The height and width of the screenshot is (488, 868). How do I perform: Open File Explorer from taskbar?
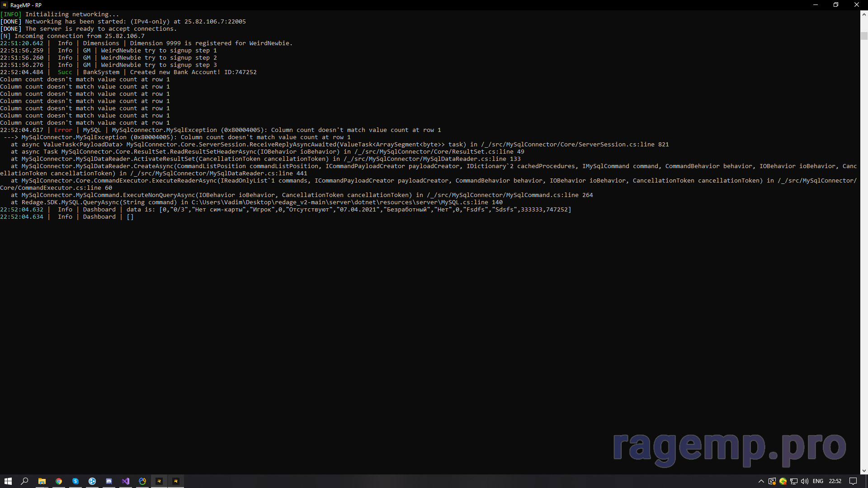42,481
